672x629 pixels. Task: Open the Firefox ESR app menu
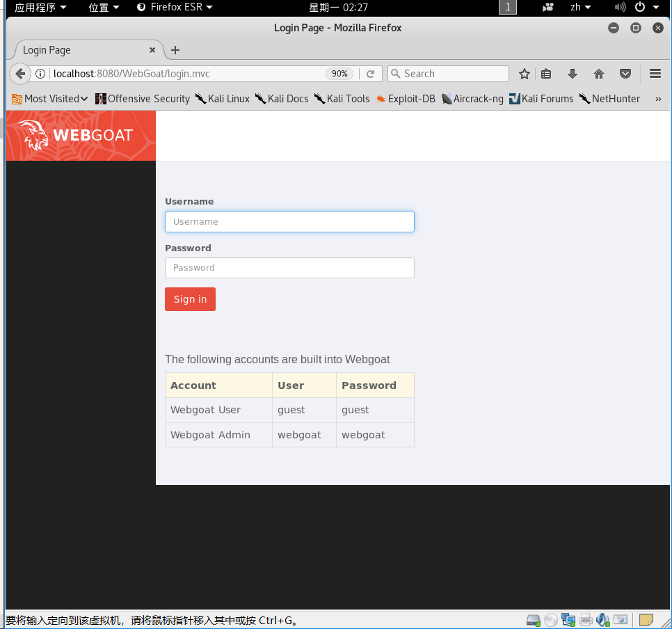pos(175,7)
